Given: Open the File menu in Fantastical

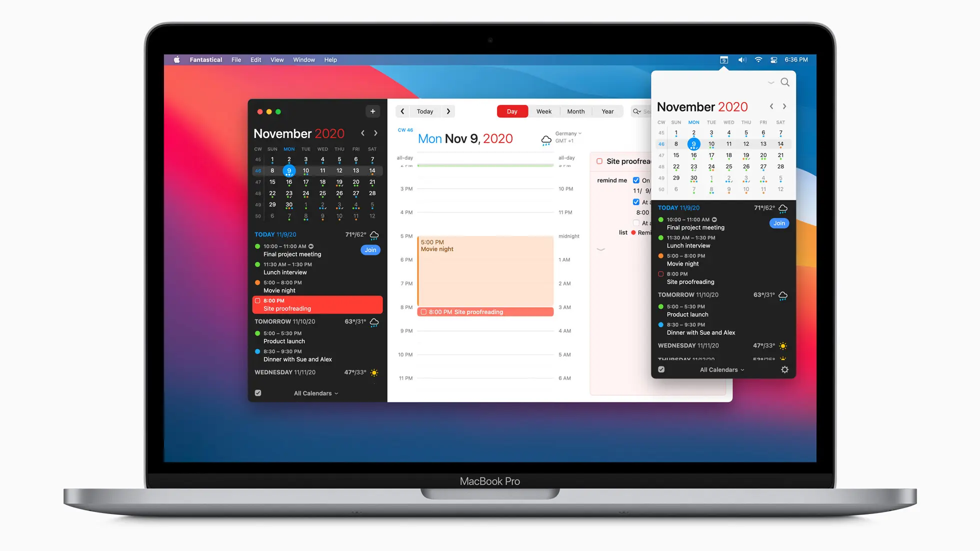Looking at the screenshot, I should point(236,59).
